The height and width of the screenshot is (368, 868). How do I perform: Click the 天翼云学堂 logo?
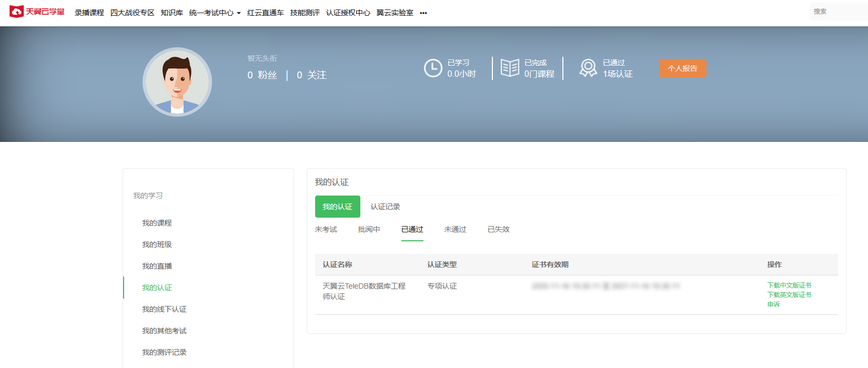pyautogui.click(x=37, y=12)
